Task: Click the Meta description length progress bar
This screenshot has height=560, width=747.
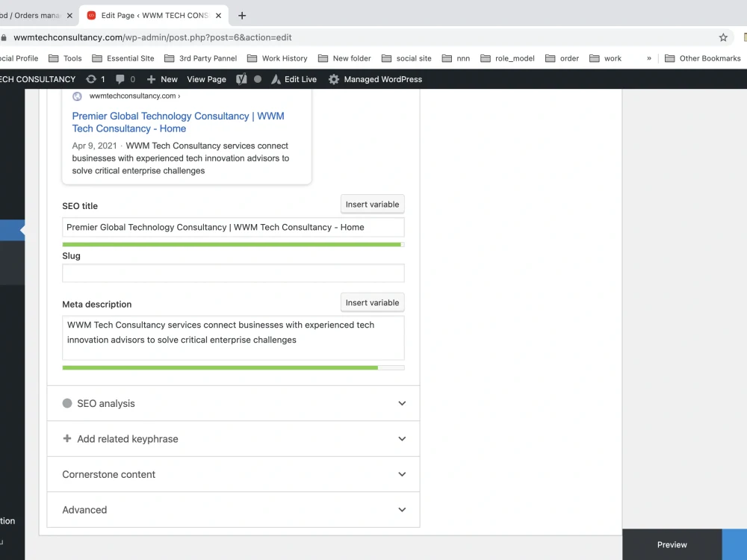Action: coord(233,367)
